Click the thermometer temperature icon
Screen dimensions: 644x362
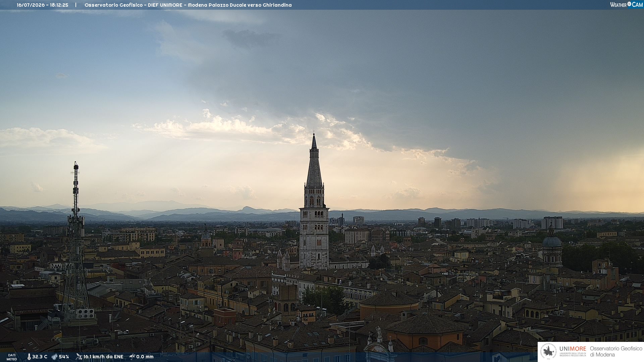29,357
